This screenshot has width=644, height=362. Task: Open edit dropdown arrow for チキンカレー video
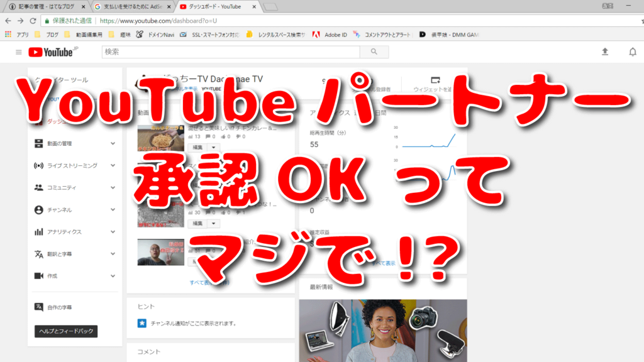point(214,147)
